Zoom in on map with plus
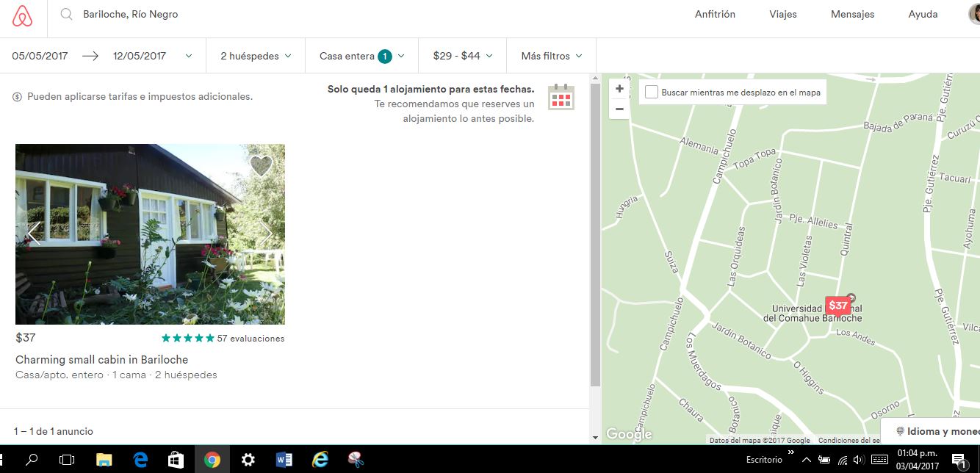This screenshot has height=473, width=980. [619, 89]
